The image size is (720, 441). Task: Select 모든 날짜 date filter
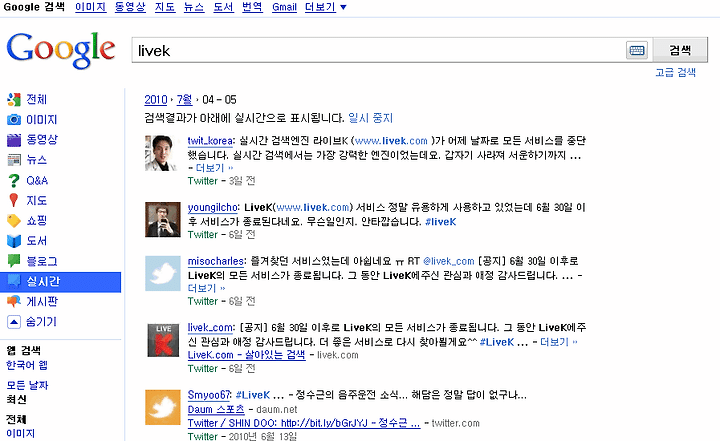[27, 385]
